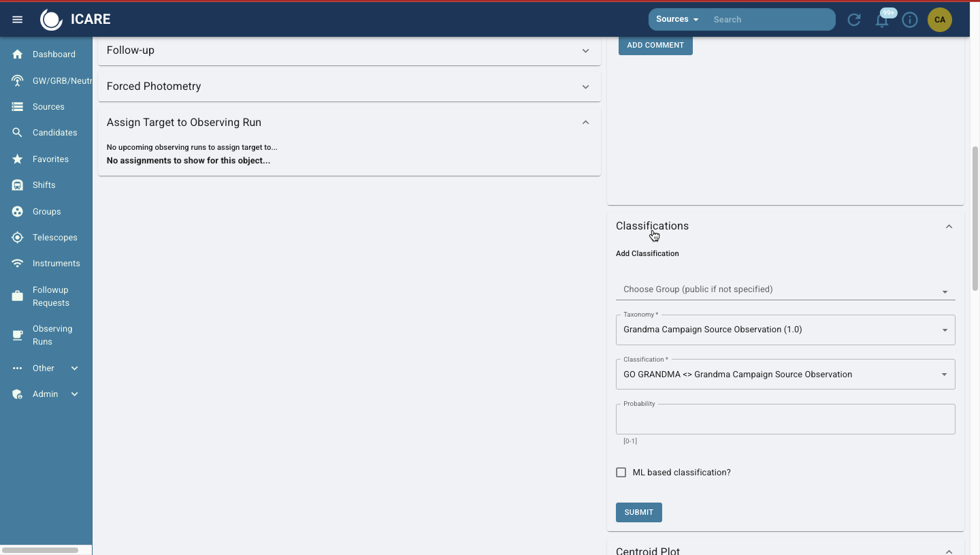This screenshot has width=980, height=555.
Task: Open the notifications bell
Action: (x=882, y=20)
